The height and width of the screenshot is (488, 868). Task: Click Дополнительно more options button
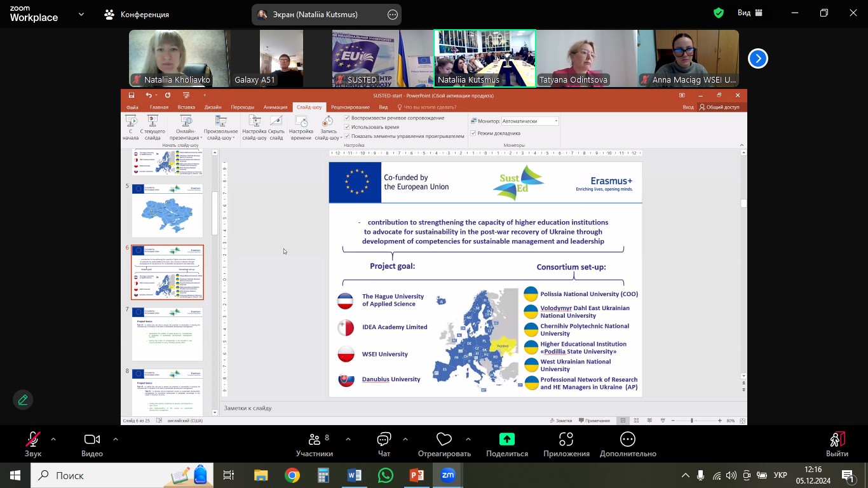click(x=627, y=444)
